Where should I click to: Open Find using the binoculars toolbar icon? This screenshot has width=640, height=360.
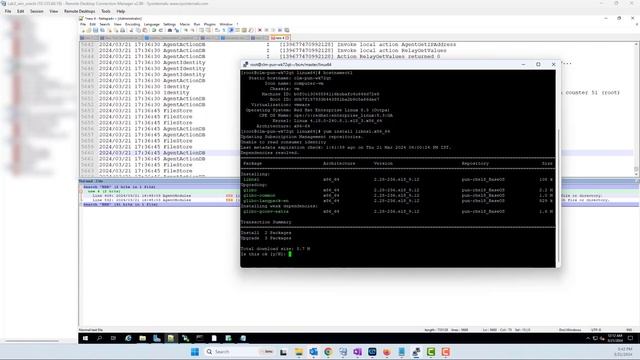tap(170, 30)
